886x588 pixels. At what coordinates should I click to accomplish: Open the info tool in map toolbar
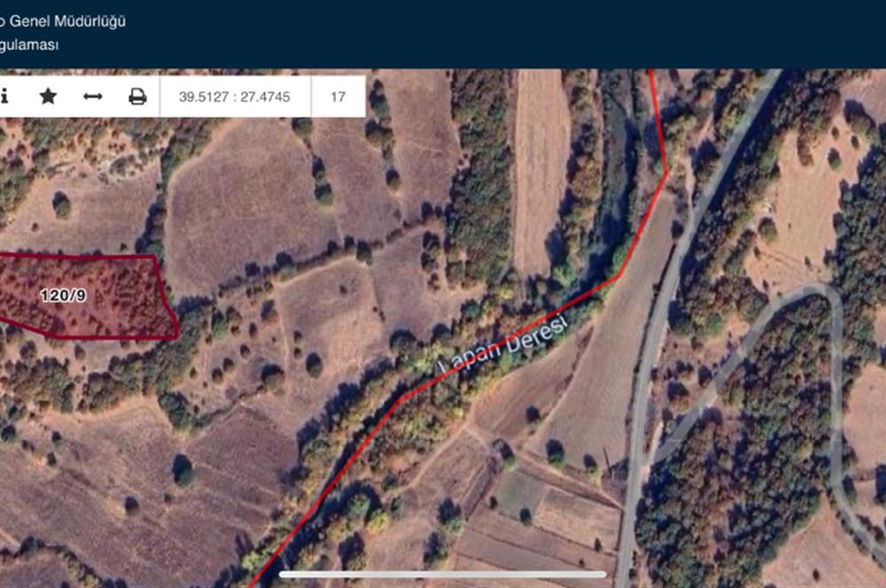pos(4,96)
